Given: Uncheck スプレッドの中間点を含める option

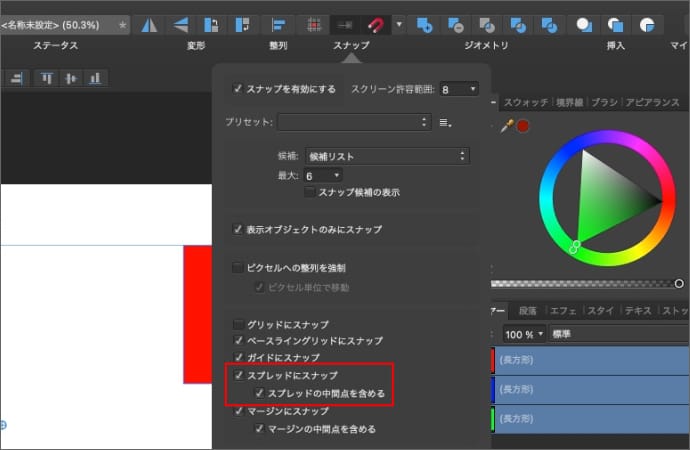Looking at the screenshot, I should point(259,393).
